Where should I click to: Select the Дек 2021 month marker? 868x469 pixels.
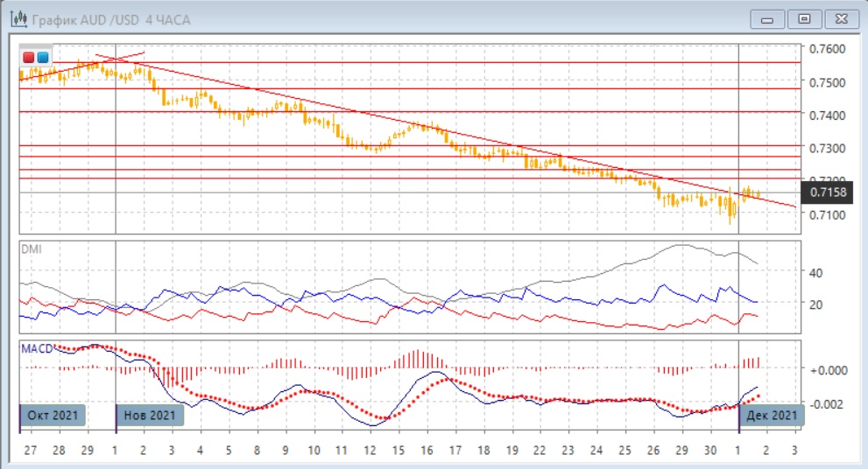coord(773,416)
